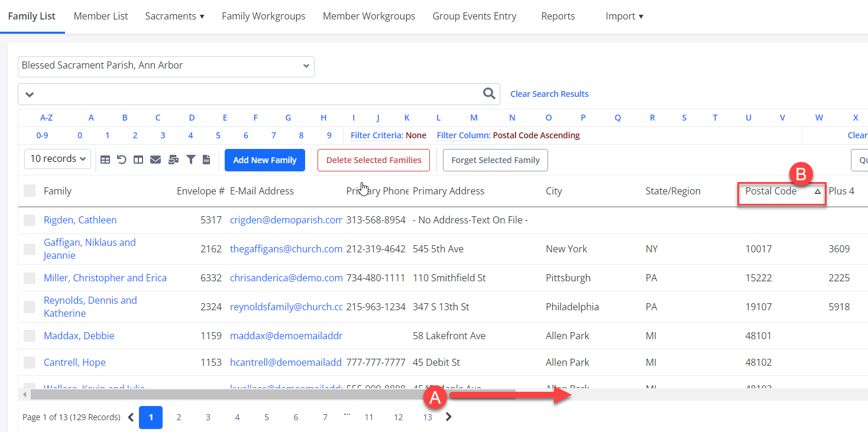Sort by the Family column header

57,191
